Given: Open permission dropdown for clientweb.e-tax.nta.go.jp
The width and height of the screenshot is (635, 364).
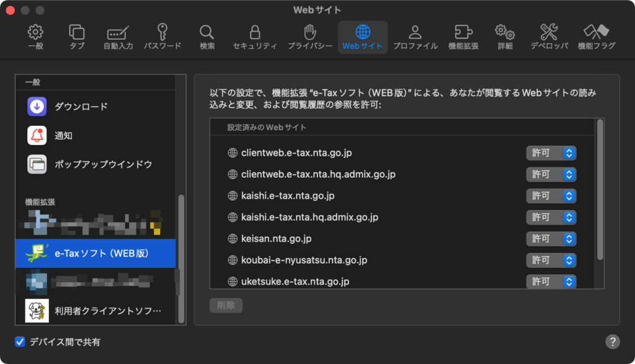Looking at the screenshot, I should [551, 153].
